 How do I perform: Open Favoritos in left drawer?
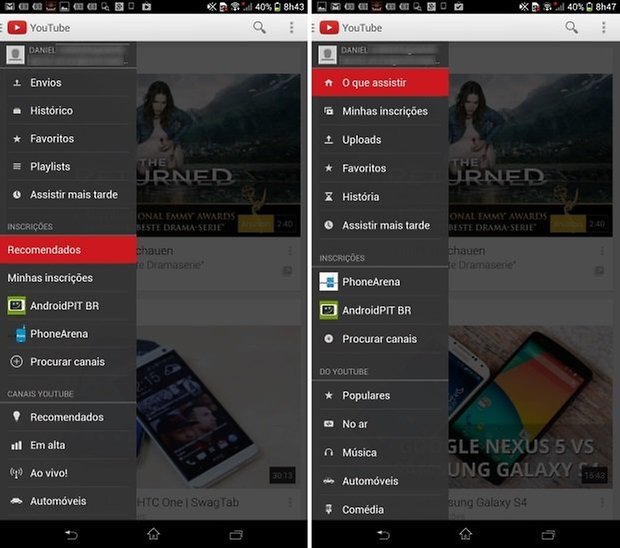coord(68,138)
